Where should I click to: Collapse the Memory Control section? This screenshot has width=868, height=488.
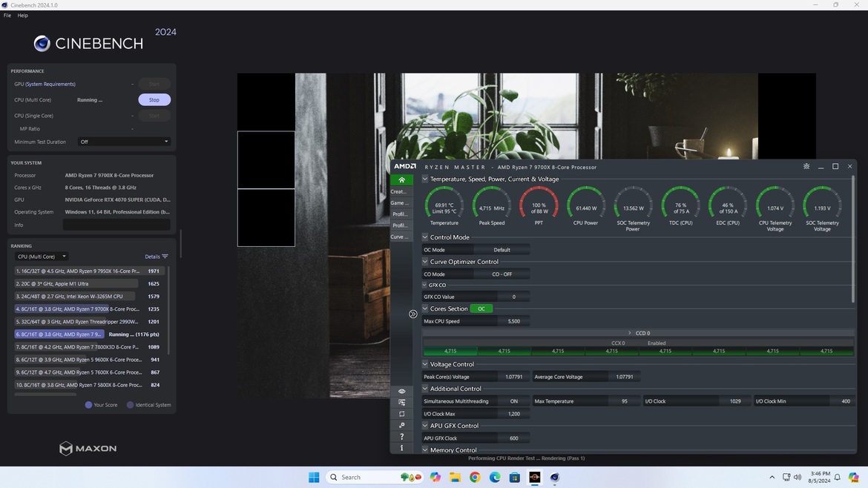[425, 450]
